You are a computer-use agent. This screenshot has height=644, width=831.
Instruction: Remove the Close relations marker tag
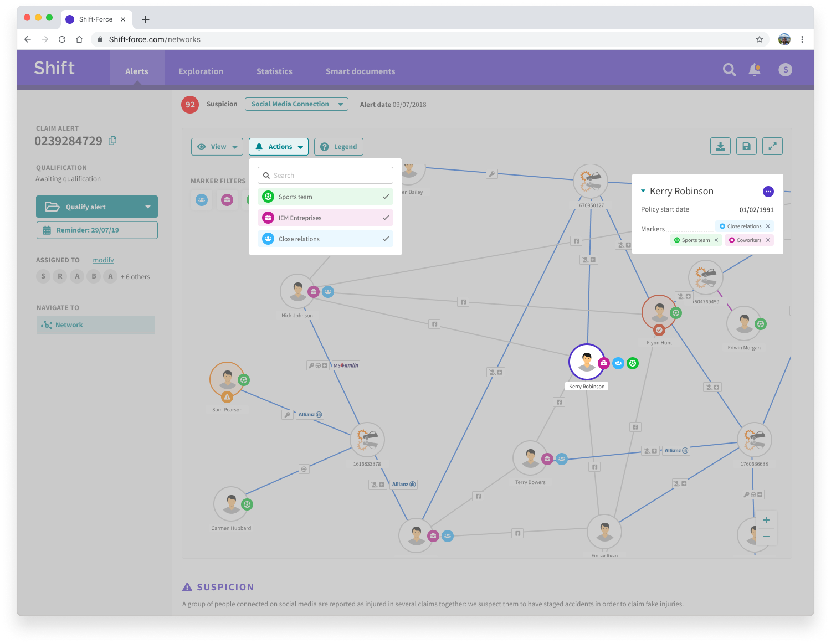(x=768, y=226)
